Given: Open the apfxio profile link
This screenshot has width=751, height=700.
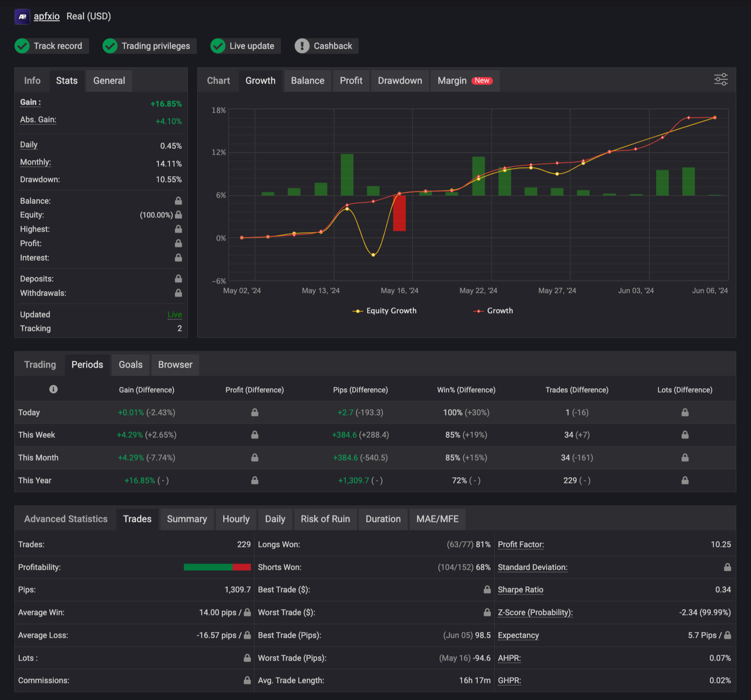Looking at the screenshot, I should click(47, 17).
